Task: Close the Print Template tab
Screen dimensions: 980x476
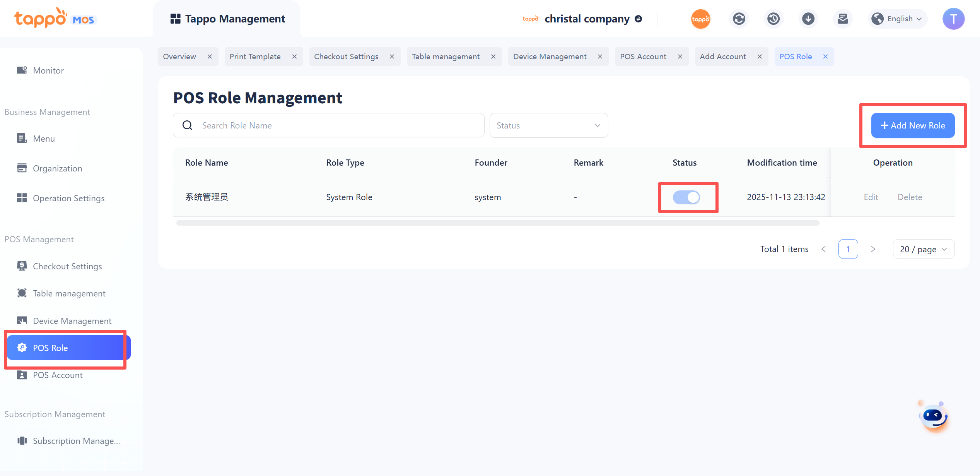Action: pyautogui.click(x=294, y=57)
